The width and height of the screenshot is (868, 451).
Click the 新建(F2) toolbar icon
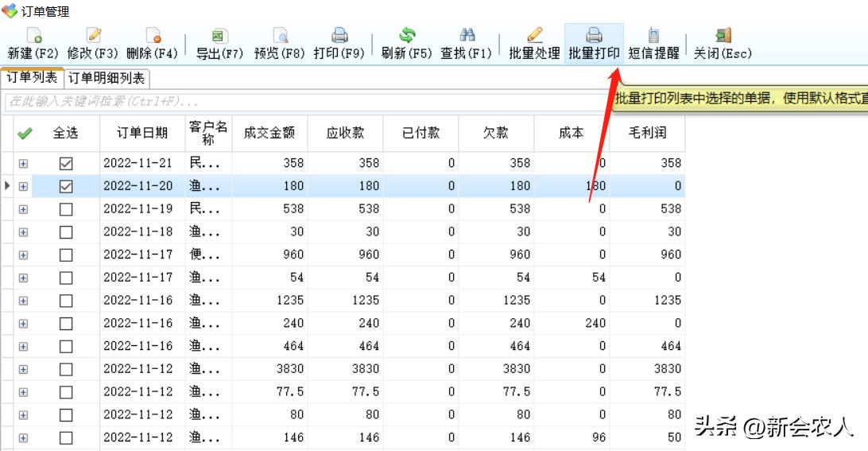34,36
